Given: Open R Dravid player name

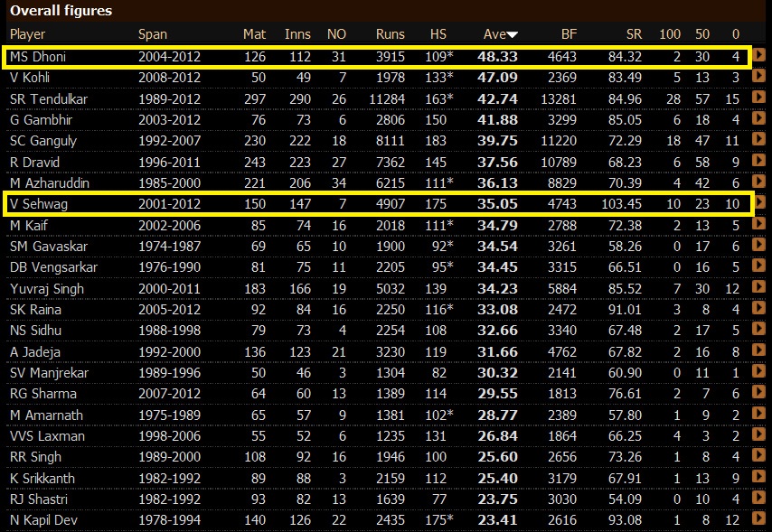Looking at the screenshot, I should point(34,163).
